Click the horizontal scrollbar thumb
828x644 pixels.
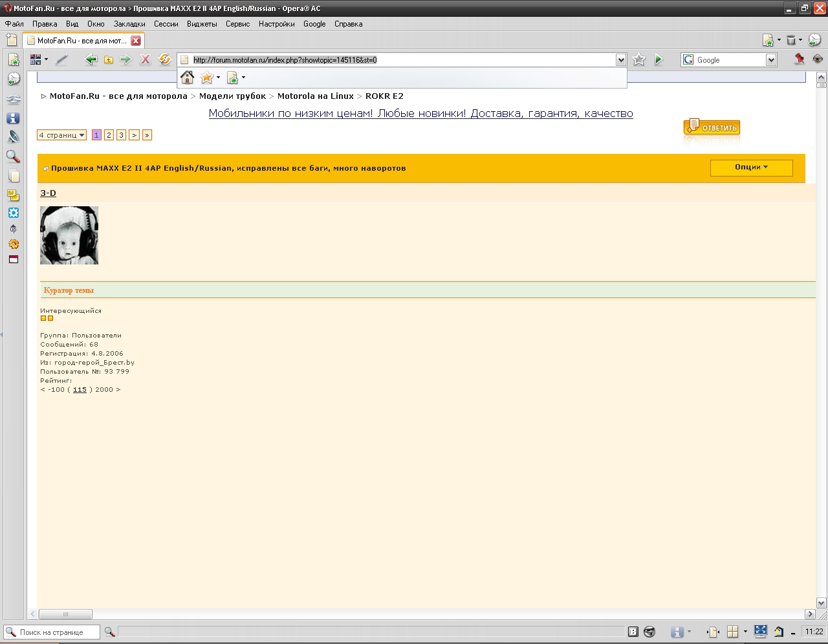[65, 614]
